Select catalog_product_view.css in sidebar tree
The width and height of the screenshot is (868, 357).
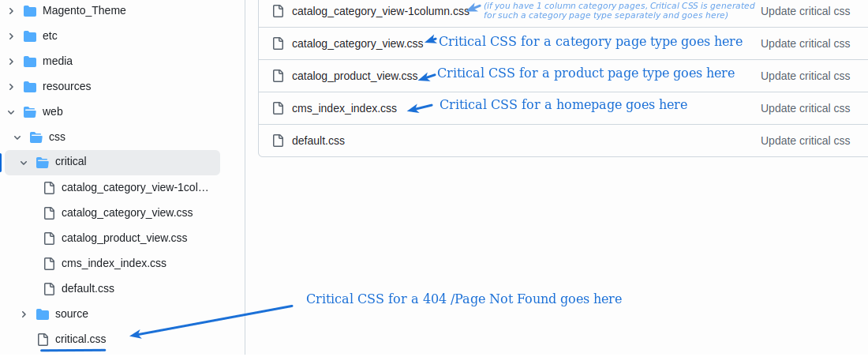124,238
